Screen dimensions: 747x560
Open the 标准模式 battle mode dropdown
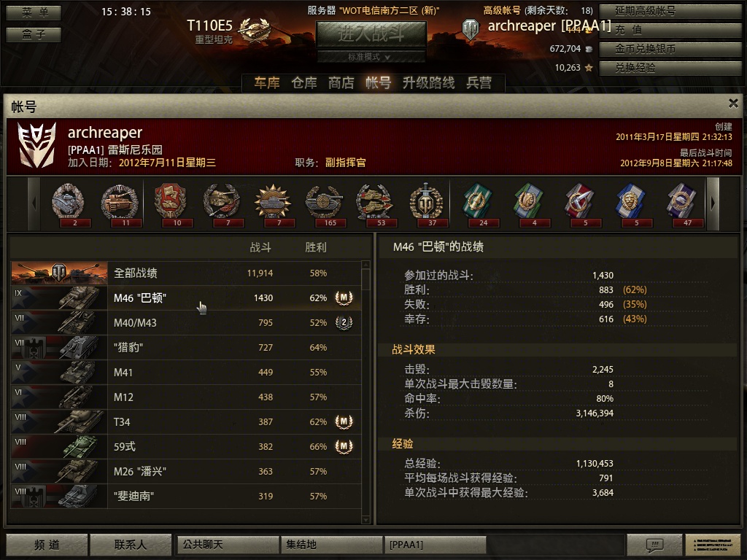371,57
